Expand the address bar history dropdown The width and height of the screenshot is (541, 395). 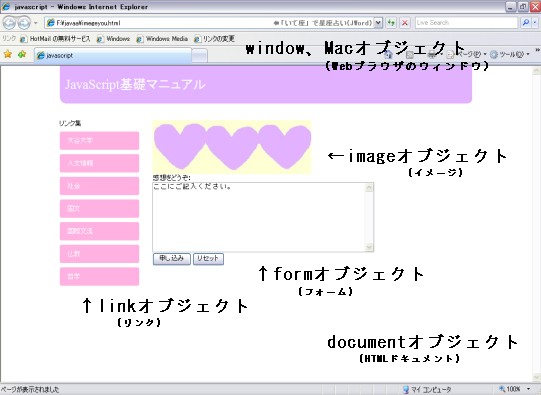click(x=378, y=23)
